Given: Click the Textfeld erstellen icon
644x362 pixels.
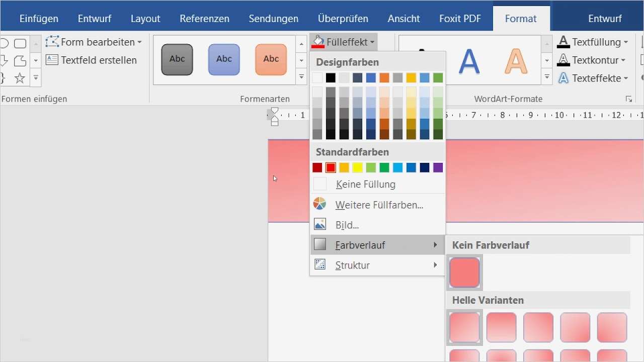Looking at the screenshot, I should 52,60.
